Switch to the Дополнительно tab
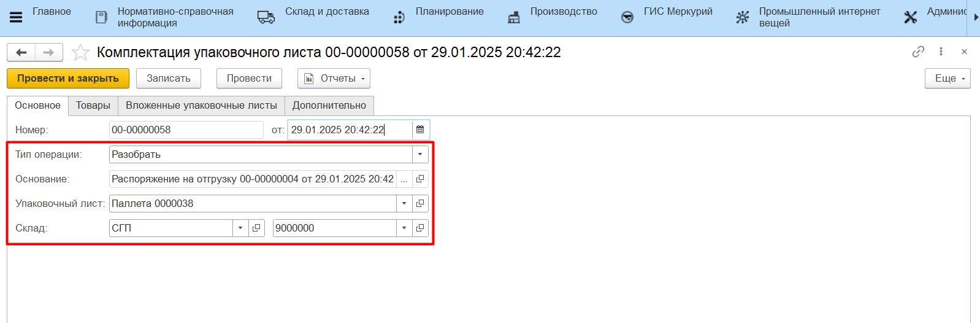This screenshot has height=323, width=980. pyautogui.click(x=329, y=106)
